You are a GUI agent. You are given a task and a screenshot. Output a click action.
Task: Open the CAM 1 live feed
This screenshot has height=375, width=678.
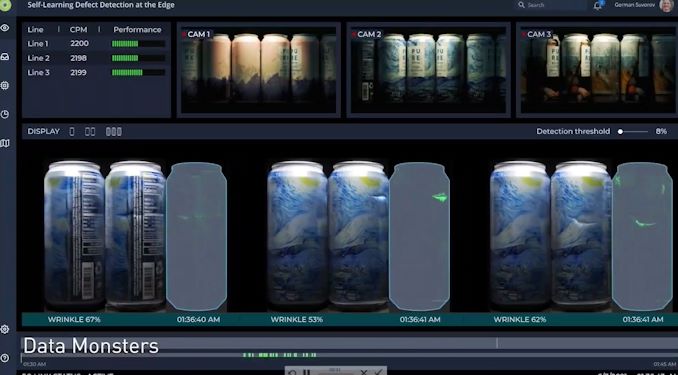259,70
